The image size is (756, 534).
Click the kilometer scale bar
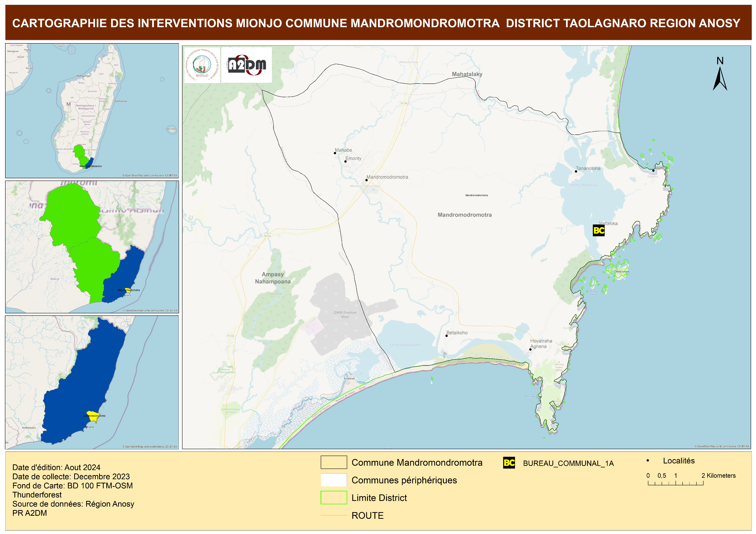675,483
